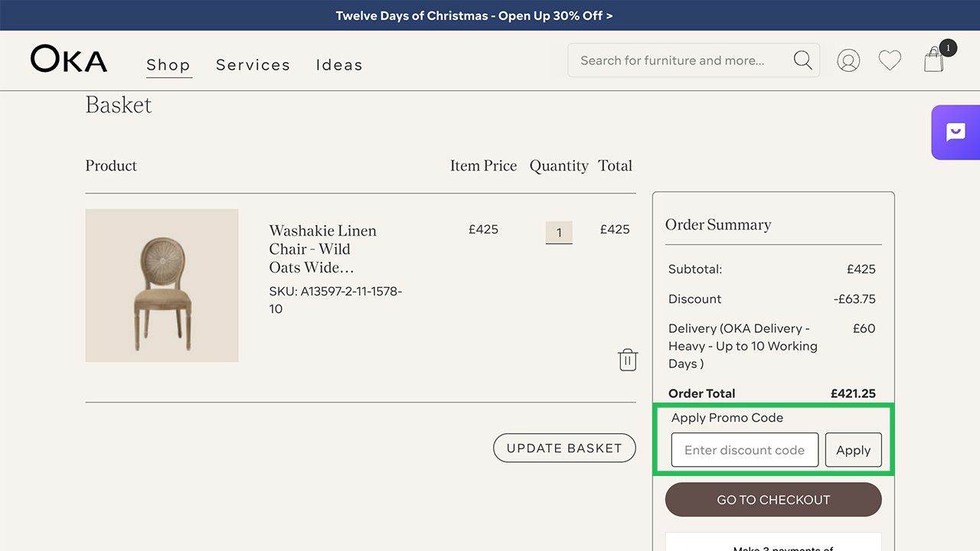Open the shopping bag icon
The height and width of the screenshot is (551, 980).
click(933, 60)
